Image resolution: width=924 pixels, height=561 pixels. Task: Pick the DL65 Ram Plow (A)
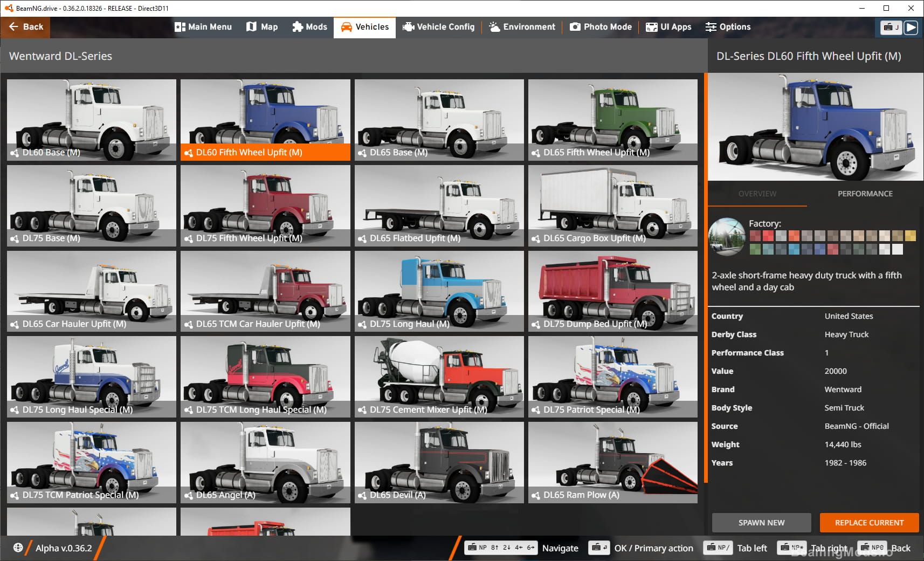click(613, 462)
